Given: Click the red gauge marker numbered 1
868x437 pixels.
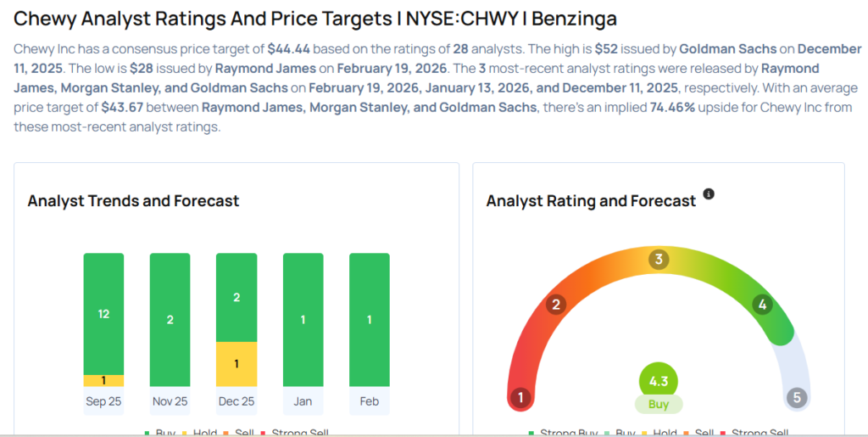Looking at the screenshot, I should 520,397.
